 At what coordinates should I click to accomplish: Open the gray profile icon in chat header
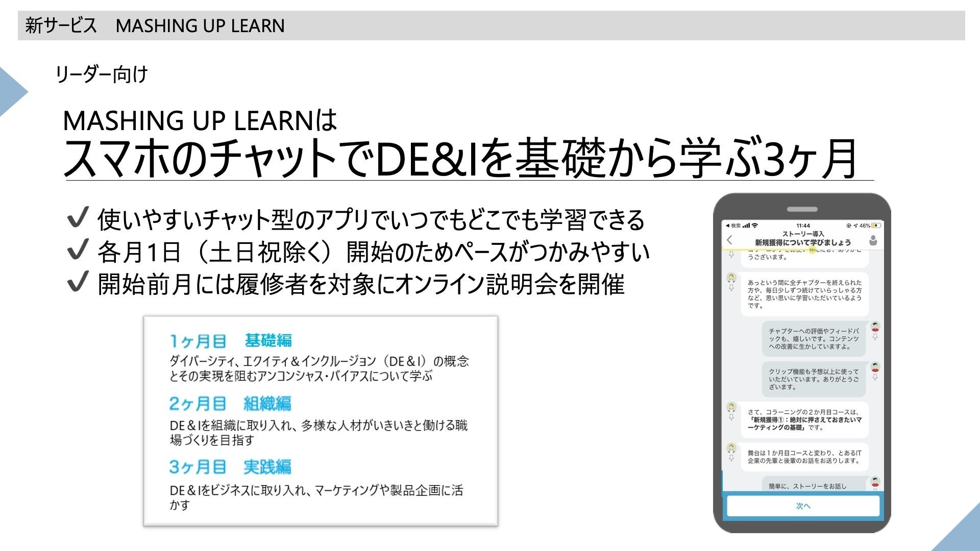coord(873,240)
